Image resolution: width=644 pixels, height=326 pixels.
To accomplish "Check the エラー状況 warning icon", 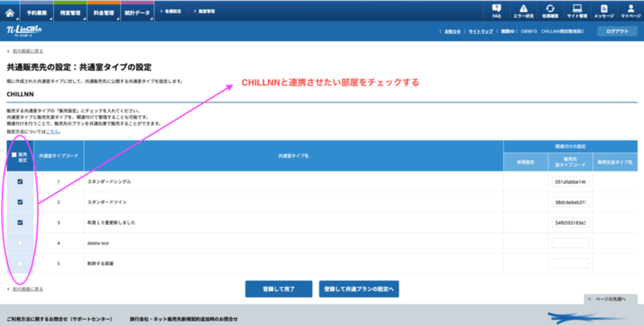I will point(523,11).
